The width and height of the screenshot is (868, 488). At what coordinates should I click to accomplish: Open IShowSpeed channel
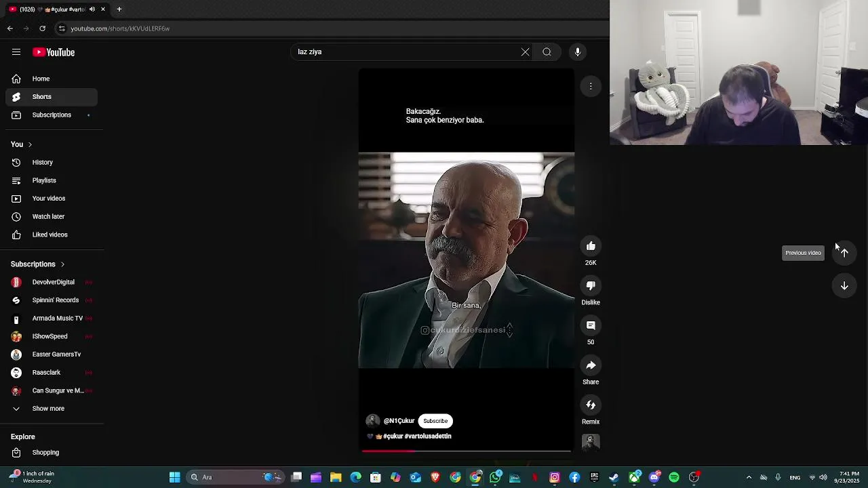click(x=52, y=336)
